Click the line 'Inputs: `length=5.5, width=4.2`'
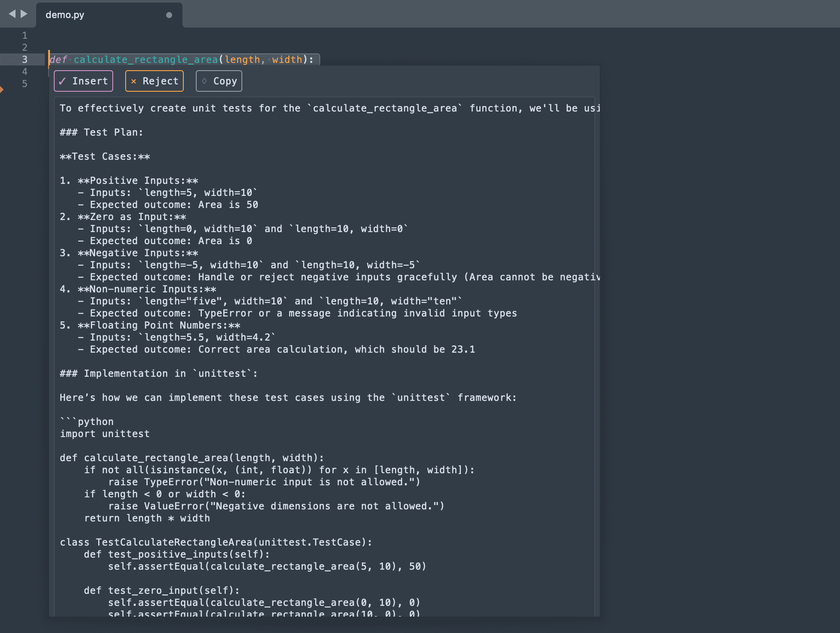Viewport: 840px width, 633px height. coord(177,337)
